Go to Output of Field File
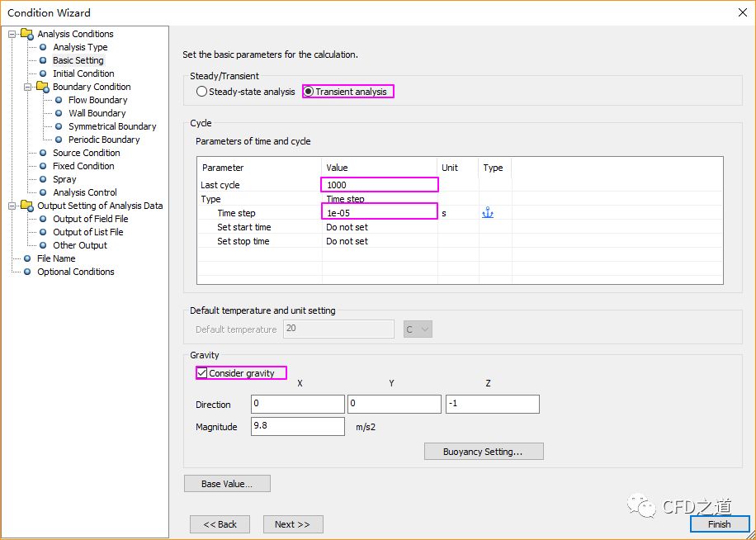The width and height of the screenshot is (756, 540). (90, 219)
